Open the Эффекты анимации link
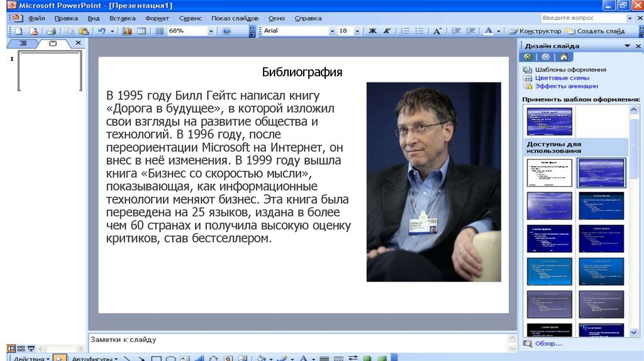Viewport: 644px width, 361px height. [x=567, y=86]
